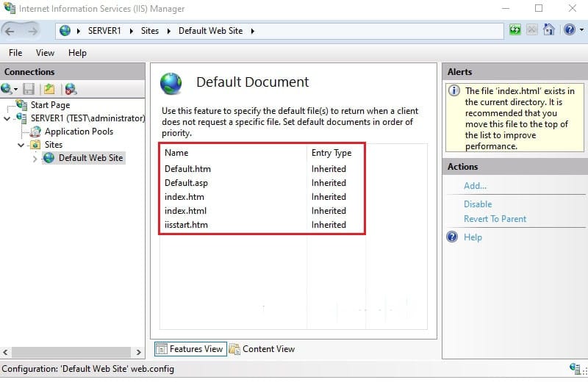Viewport: 588px width, 388px height.
Task: Click Add... in Actions pane
Action: [475, 186]
